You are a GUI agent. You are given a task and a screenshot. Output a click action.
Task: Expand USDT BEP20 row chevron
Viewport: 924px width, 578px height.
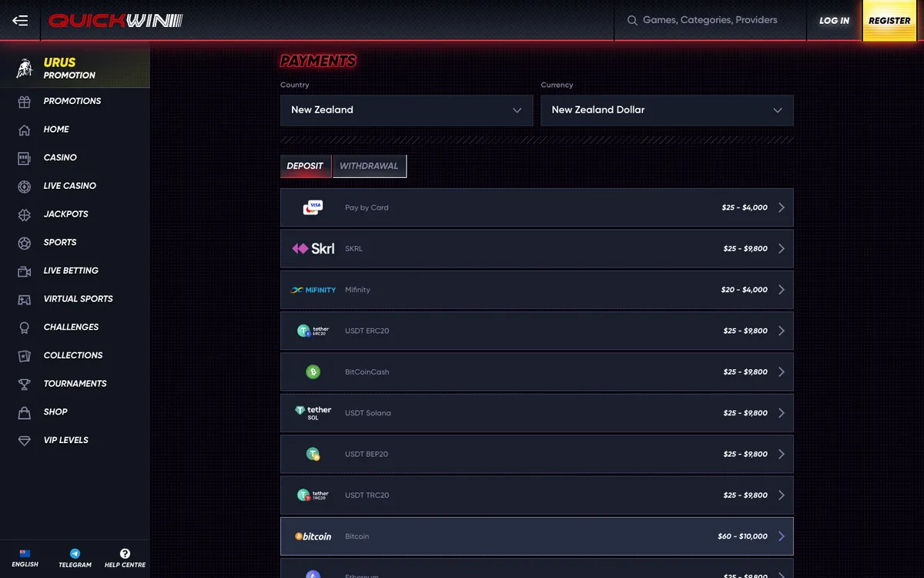(x=782, y=454)
